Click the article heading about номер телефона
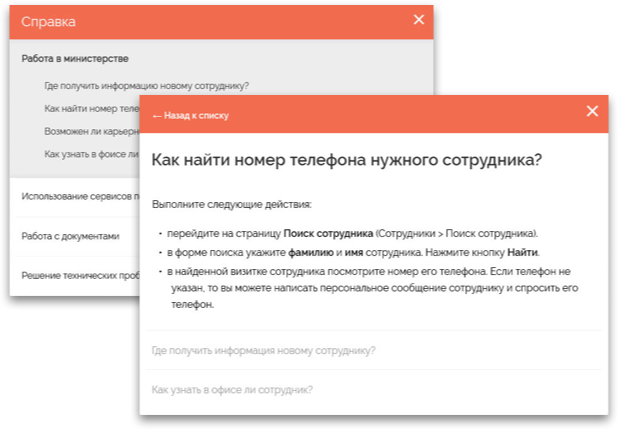This screenshot has height=429, width=618. (346, 160)
